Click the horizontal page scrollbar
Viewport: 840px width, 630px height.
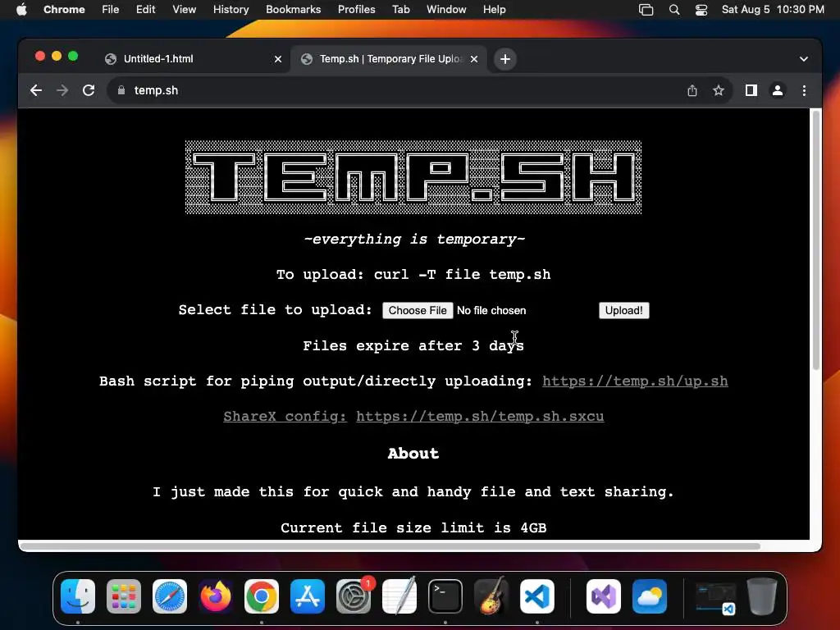(x=390, y=546)
